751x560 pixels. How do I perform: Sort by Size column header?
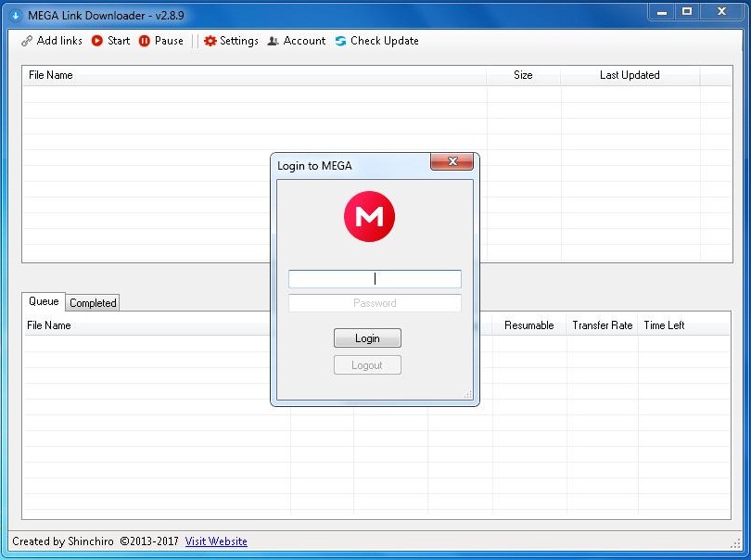click(x=523, y=75)
